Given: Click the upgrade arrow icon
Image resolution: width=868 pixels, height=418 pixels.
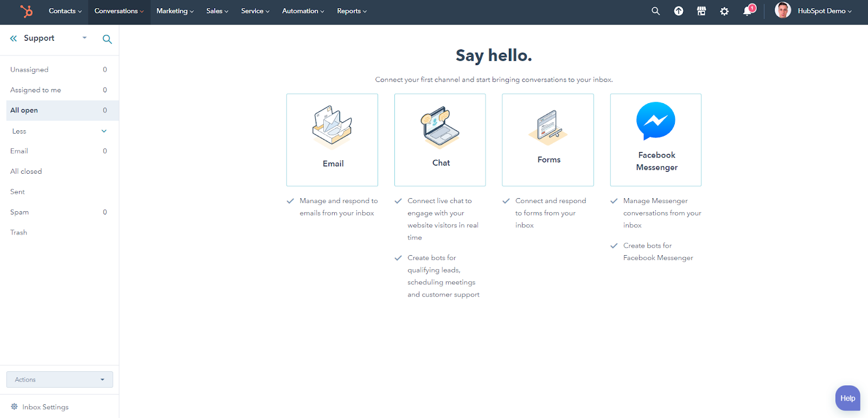Looking at the screenshot, I should coord(679,11).
